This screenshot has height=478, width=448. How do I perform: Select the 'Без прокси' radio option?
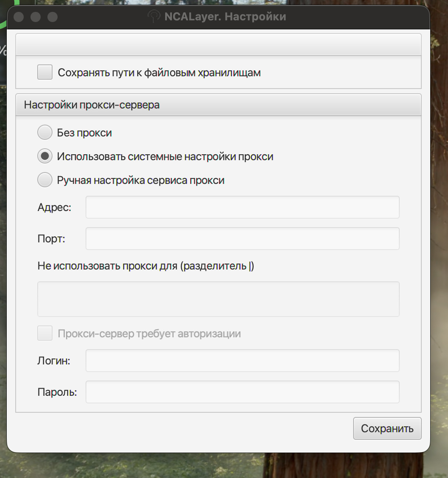pyautogui.click(x=45, y=133)
